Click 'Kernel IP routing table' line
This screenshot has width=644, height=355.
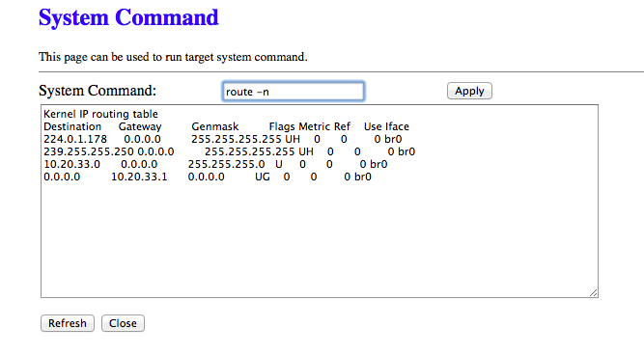click(x=100, y=114)
